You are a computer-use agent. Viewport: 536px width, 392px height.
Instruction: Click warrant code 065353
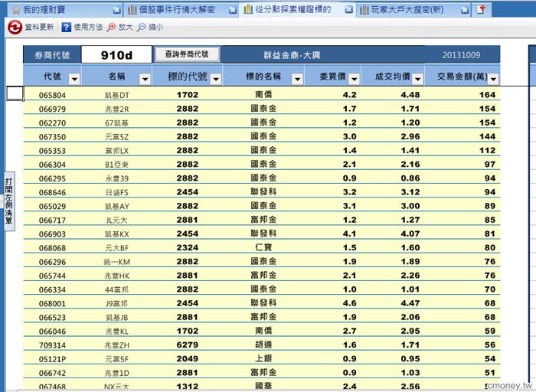point(52,151)
